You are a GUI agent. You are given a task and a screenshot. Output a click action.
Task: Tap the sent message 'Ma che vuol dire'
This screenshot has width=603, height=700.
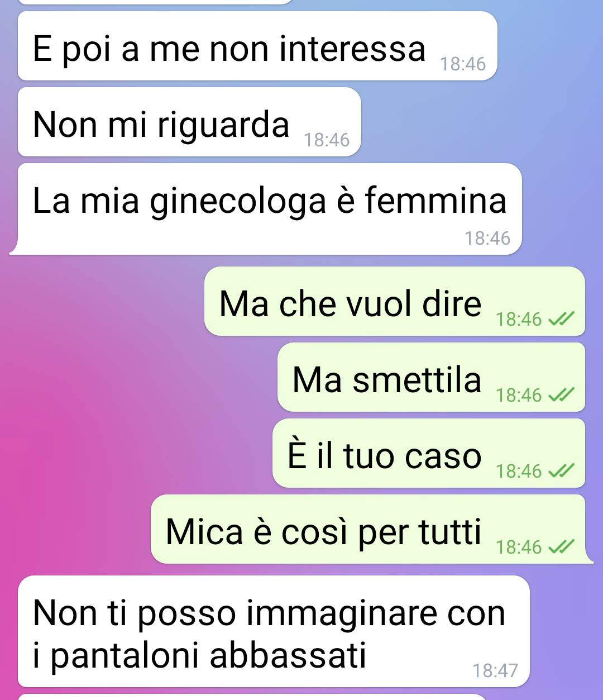395,301
